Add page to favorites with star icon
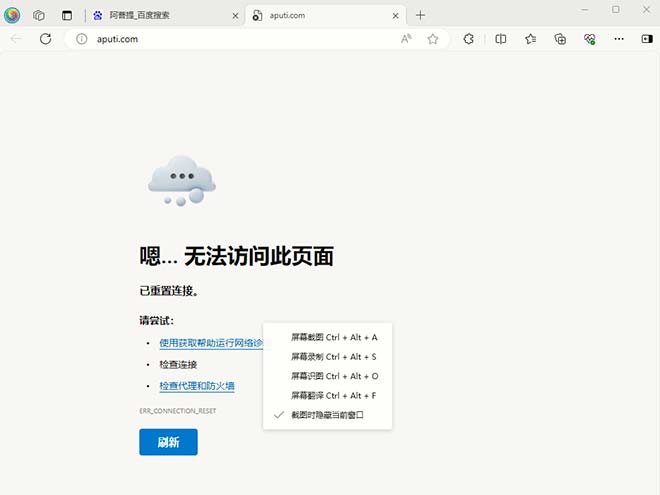The height and width of the screenshot is (495, 660). click(433, 39)
